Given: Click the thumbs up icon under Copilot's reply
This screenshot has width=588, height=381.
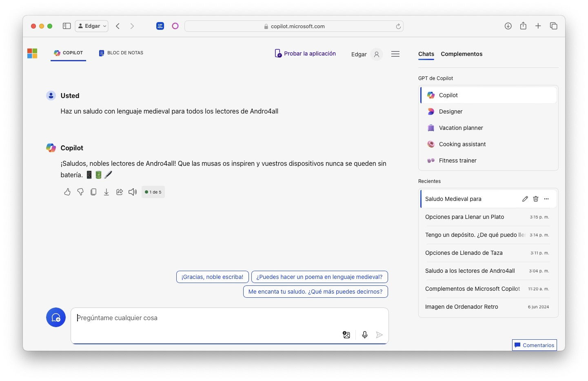Looking at the screenshot, I should (x=67, y=192).
